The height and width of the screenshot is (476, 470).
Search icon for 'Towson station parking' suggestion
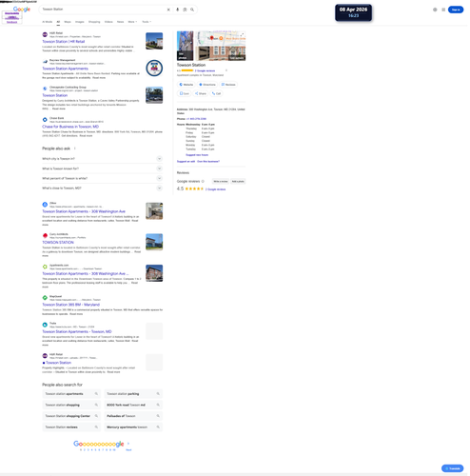(x=158, y=394)
